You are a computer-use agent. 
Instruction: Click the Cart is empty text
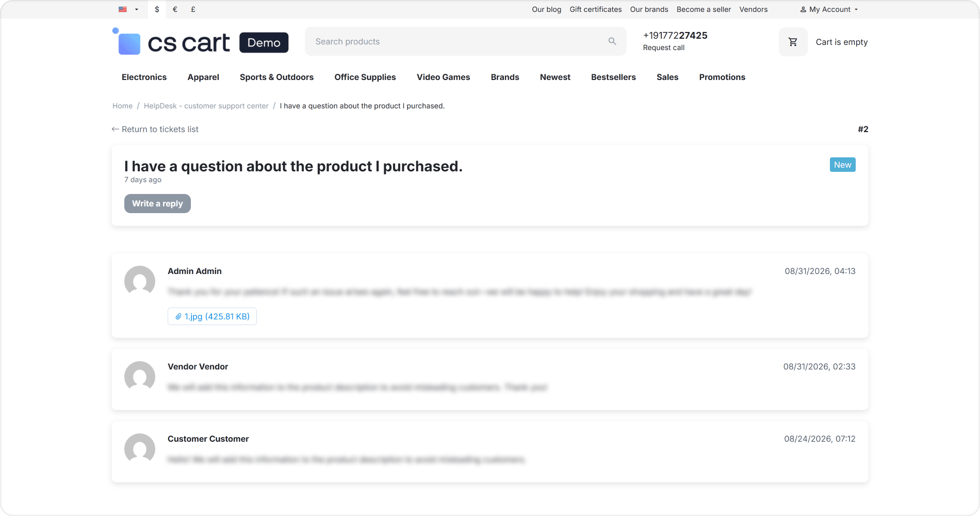point(841,42)
